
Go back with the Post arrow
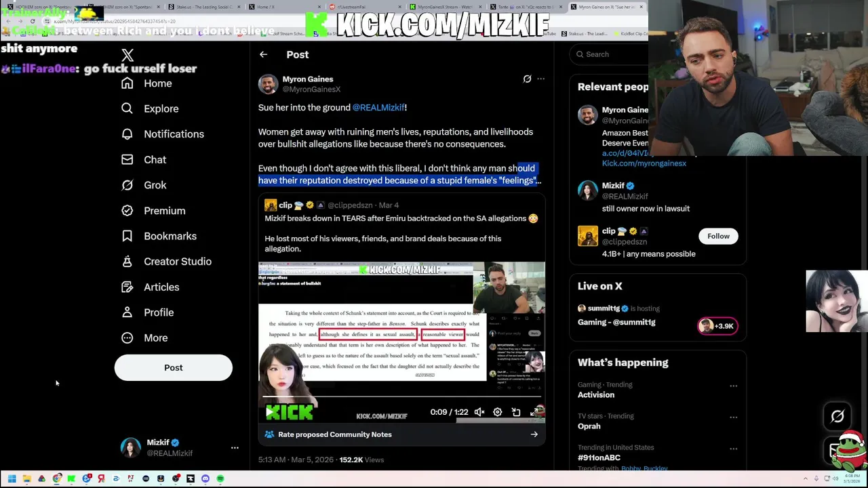click(x=263, y=55)
